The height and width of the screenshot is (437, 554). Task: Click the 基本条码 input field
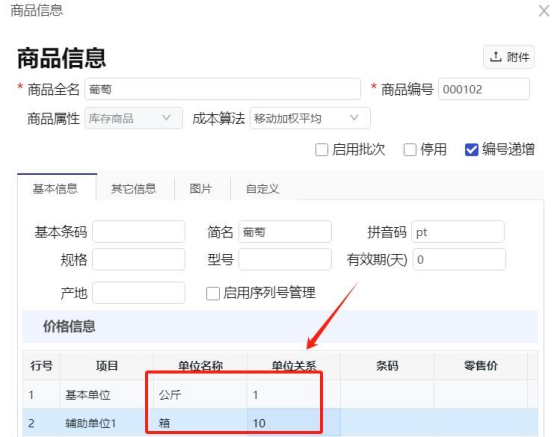[x=138, y=232]
